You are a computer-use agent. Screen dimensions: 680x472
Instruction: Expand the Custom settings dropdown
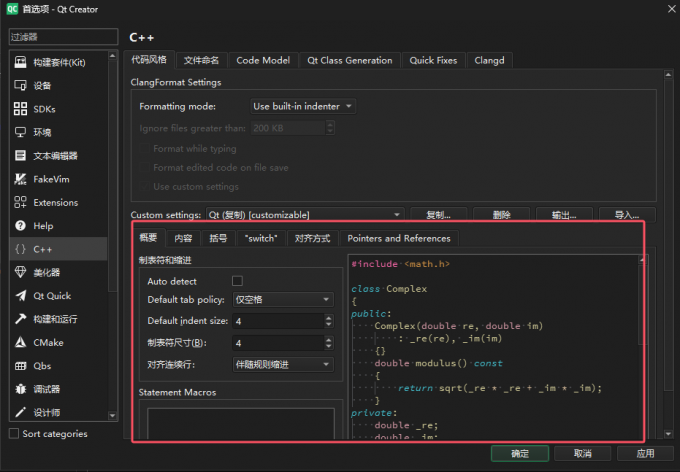304,215
